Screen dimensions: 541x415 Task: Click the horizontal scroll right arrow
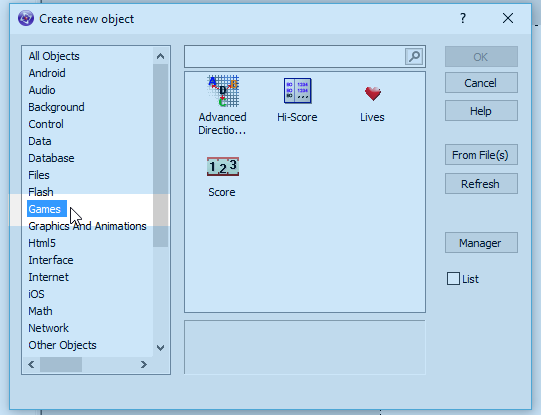(144, 365)
